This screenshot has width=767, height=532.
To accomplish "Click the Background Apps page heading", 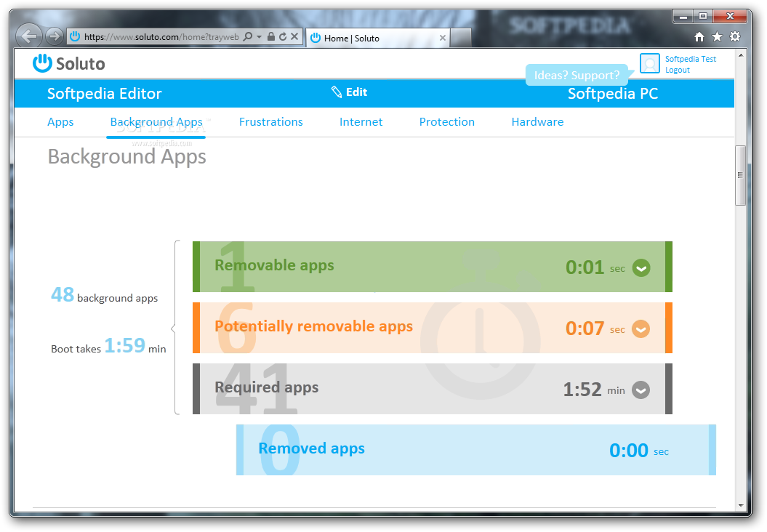I will click(127, 157).
